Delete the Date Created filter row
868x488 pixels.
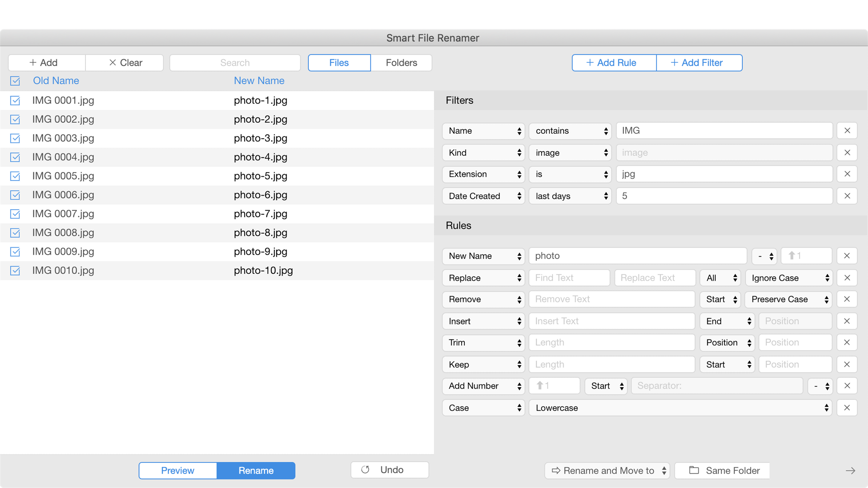click(847, 196)
